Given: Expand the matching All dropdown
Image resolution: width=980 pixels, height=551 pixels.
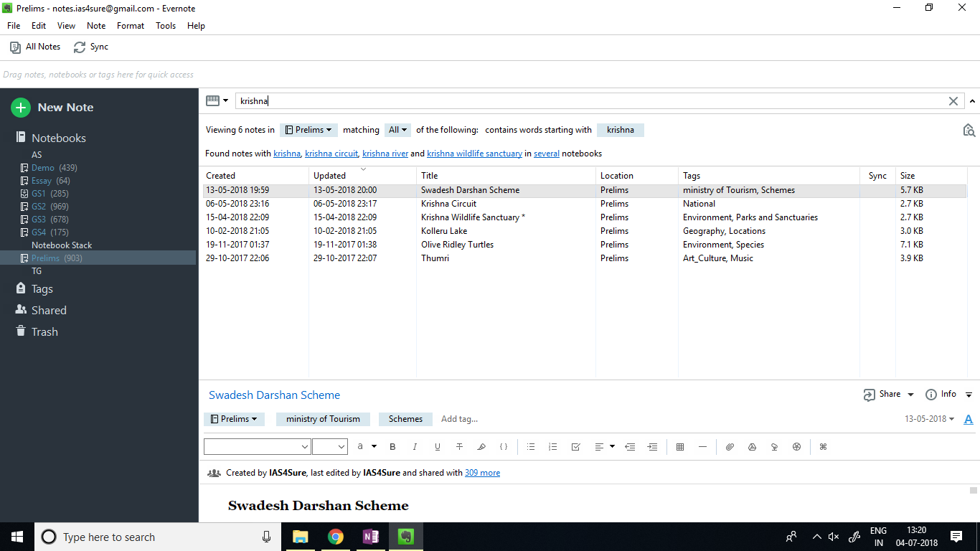Looking at the screenshot, I should 397,130.
